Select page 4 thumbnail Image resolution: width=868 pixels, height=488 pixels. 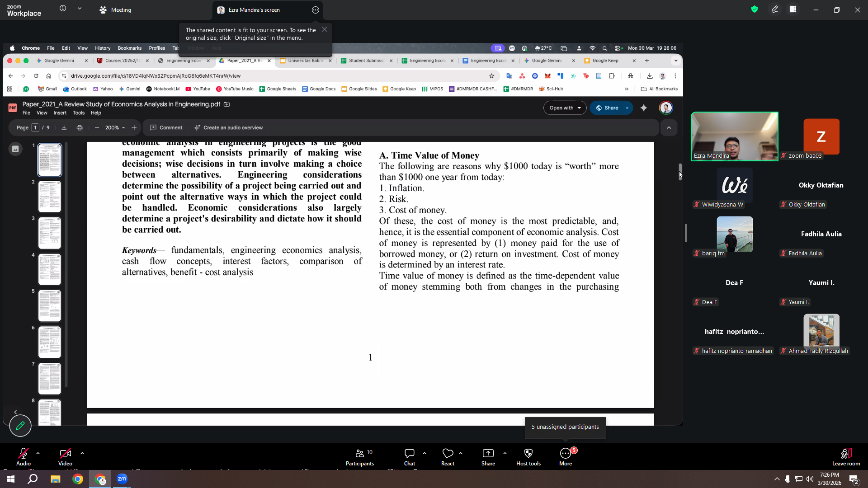tap(50, 270)
